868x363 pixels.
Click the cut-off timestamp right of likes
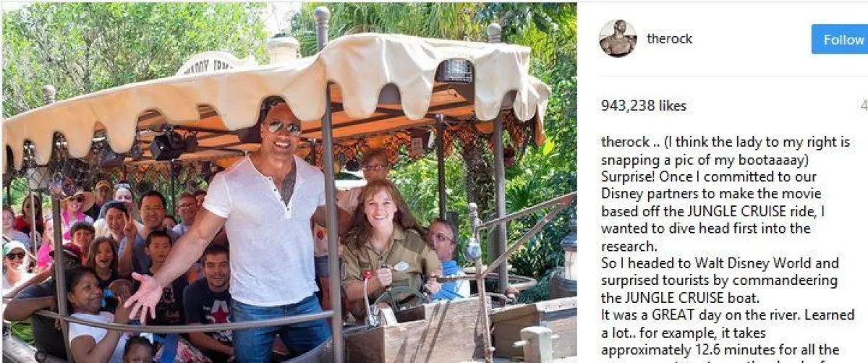click(864, 106)
